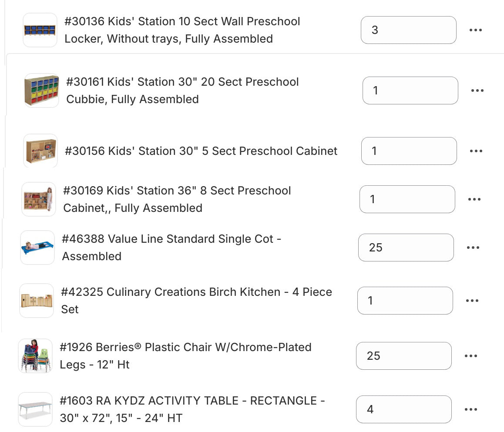Open #42325 Culinary Creations Birch Kitchen item

pyautogui.click(x=196, y=301)
